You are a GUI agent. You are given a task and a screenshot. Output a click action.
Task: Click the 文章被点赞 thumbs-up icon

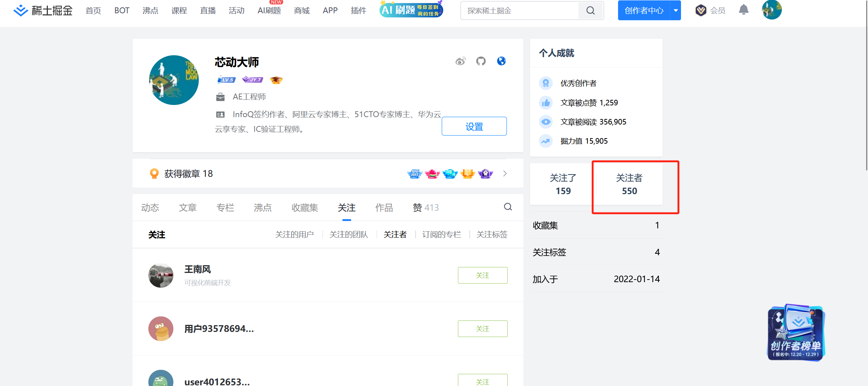[x=546, y=102]
